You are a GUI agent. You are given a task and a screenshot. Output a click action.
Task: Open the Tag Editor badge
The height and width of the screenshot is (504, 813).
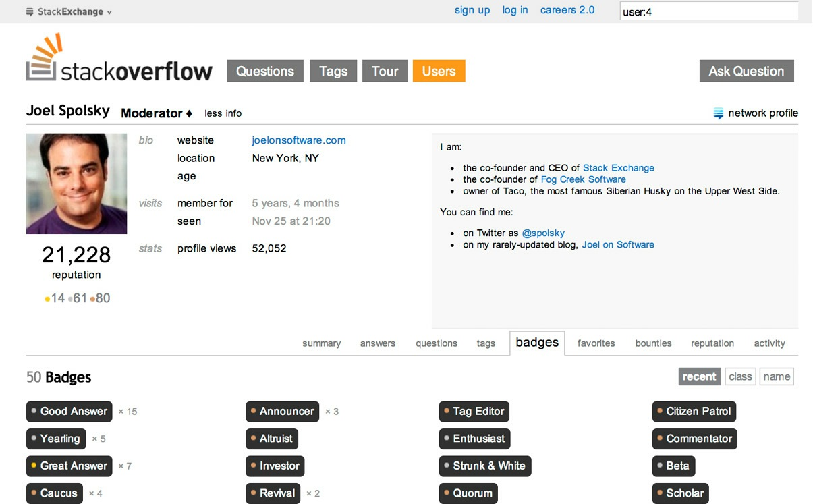point(474,412)
